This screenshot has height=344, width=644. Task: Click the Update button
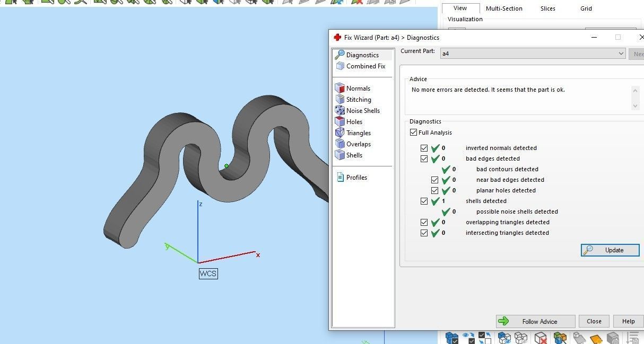point(610,250)
